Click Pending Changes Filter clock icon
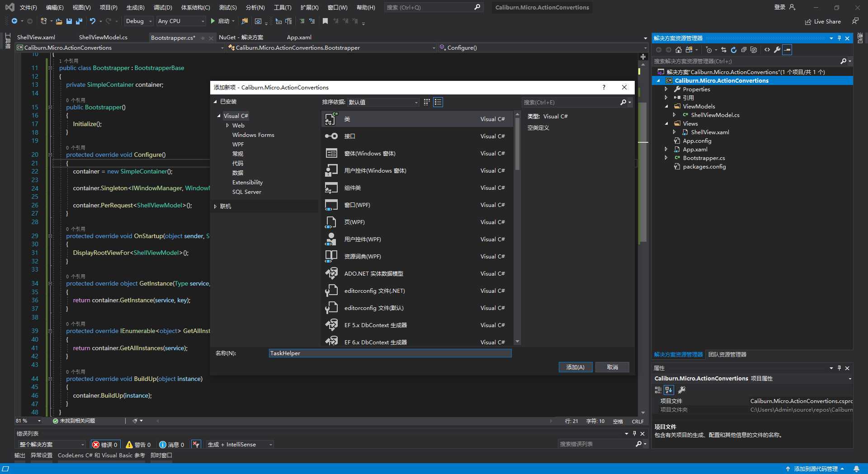Screen dimensions: 868x474 click(709, 50)
